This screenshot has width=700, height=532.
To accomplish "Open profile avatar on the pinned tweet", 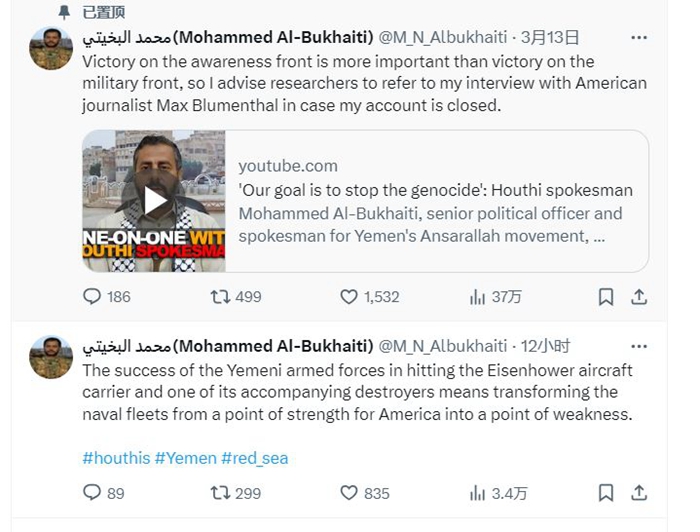I will click(50, 48).
